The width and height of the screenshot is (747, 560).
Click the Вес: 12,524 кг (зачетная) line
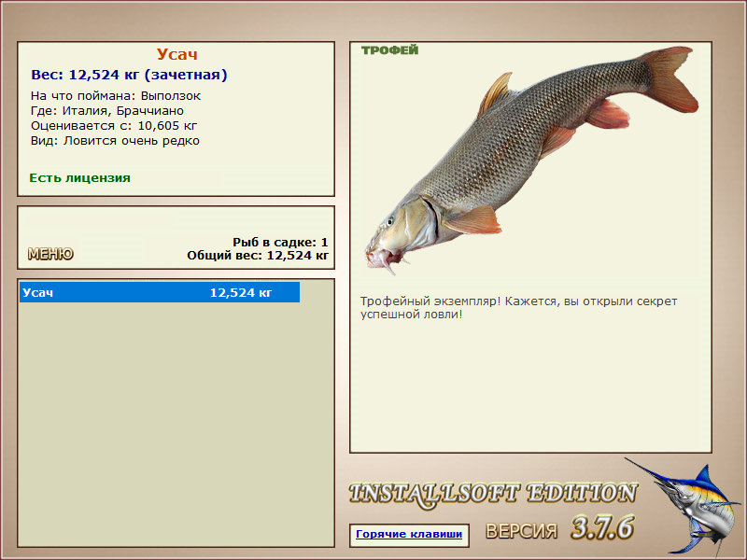[x=129, y=75]
